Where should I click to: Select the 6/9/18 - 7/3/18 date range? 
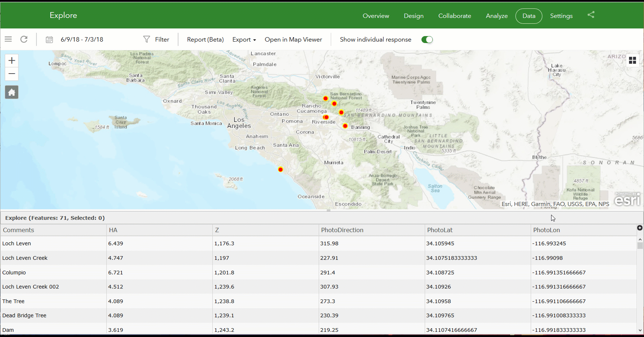click(x=82, y=40)
